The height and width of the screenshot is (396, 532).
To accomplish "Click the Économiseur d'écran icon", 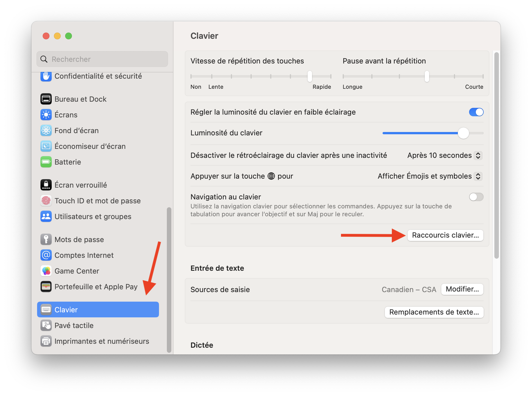I will coord(46,146).
